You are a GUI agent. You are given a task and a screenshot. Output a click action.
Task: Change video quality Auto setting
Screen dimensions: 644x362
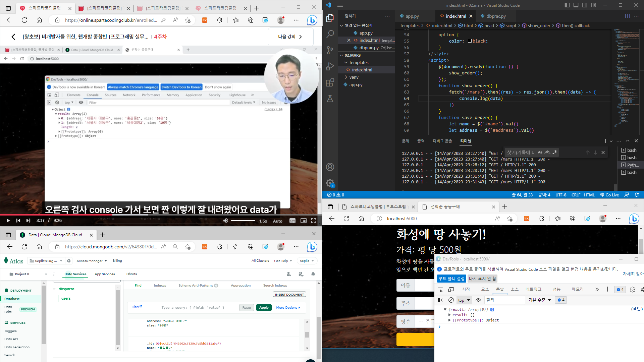click(x=277, y=221)
